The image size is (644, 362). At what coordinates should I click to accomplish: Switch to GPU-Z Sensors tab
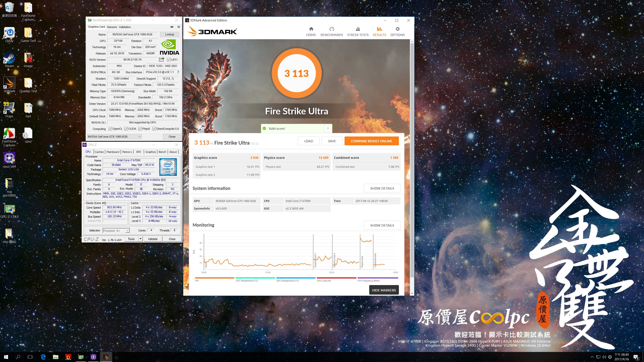coord(112,27)
